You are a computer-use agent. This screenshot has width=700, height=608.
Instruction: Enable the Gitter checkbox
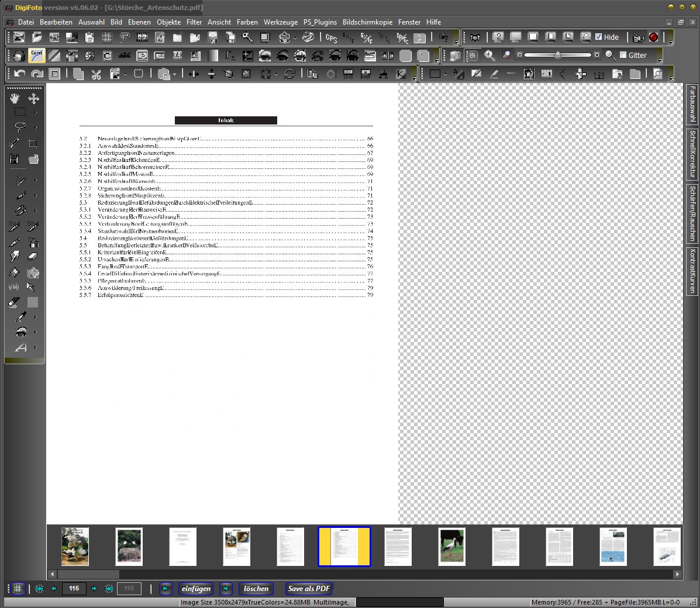623,55
